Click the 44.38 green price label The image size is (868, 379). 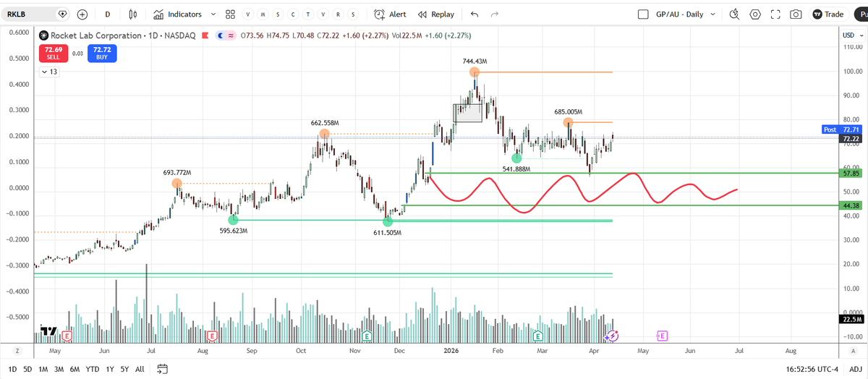(x=851, y=205)
